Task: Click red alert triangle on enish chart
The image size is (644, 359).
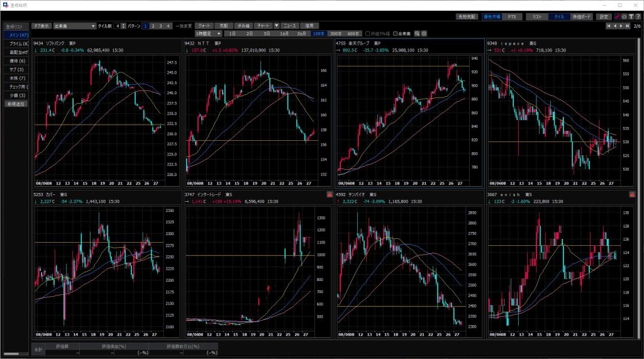Action: pos(631,195)
